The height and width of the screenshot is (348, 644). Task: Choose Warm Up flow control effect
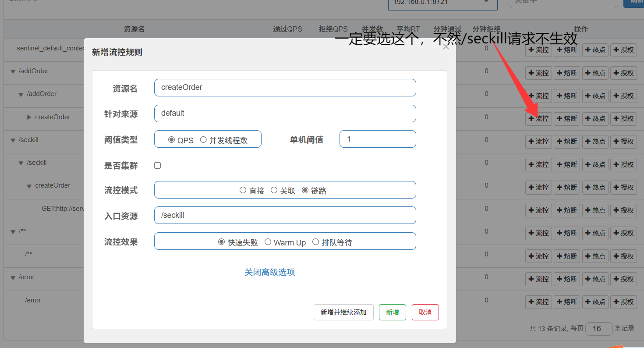pos(268,242)
